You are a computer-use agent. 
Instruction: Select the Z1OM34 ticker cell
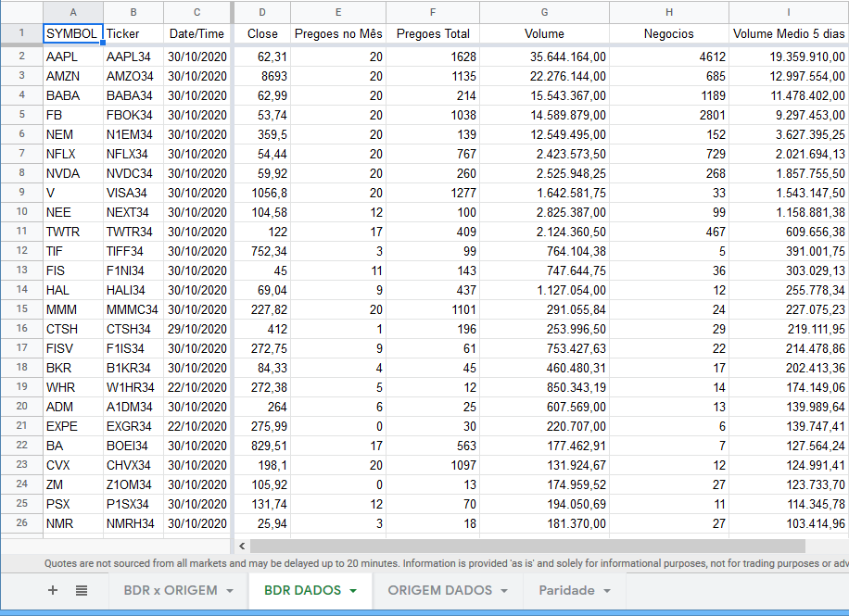(x=133, y=485)
